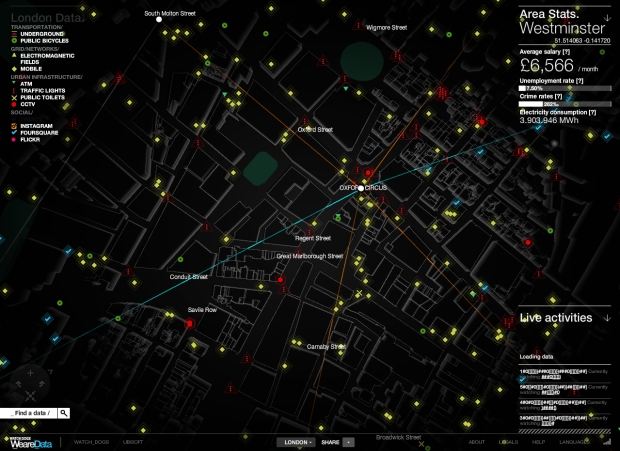Toggle the Public Toilets layer
Viewport: 620px width, 451px height.
[38, 97]
